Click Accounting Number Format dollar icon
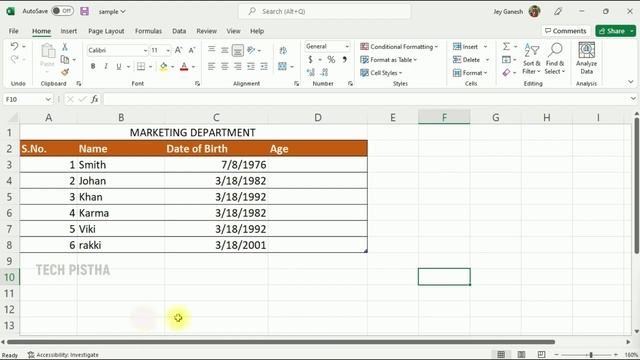Viewport: 640px width, 360px height. point(310,60)
